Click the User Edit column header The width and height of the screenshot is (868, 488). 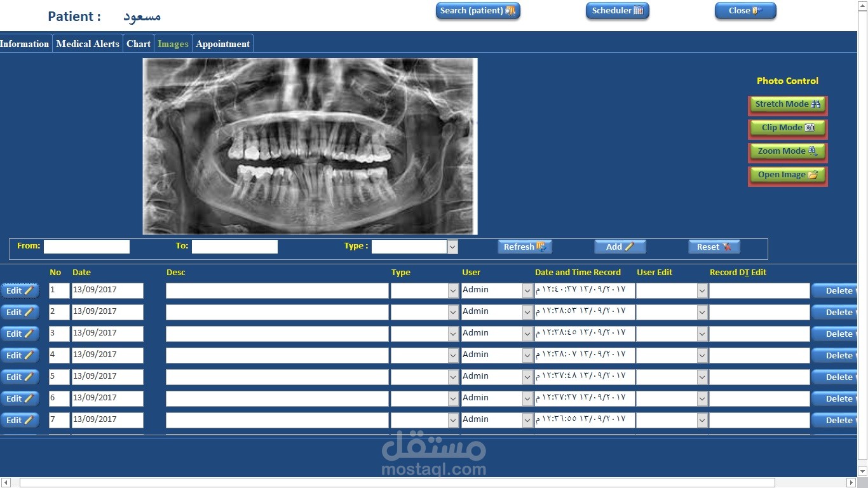tap(654, 273)
